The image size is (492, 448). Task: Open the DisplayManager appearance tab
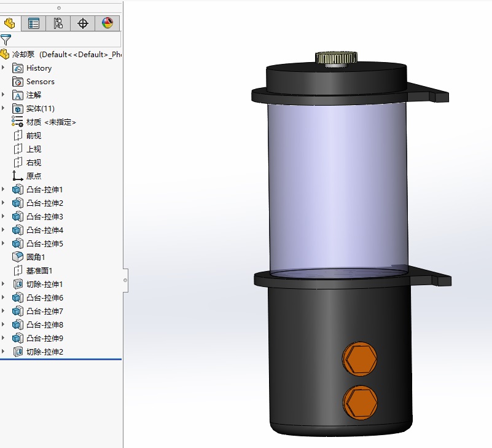(x=107, y=23)
